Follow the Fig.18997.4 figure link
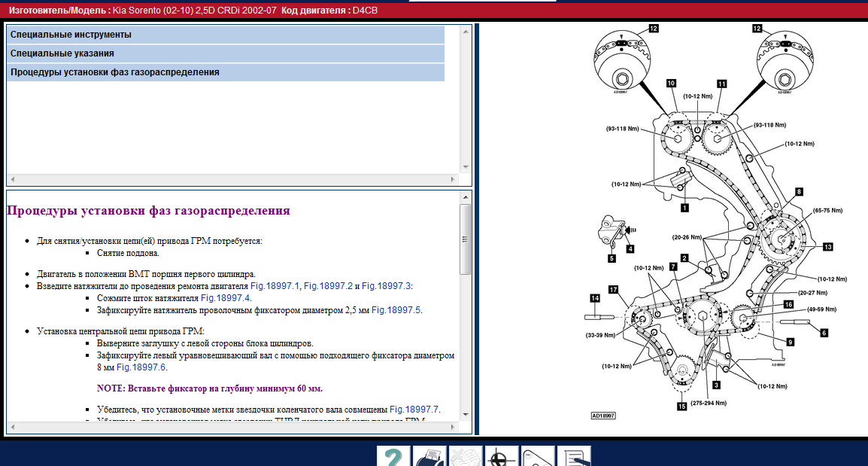 tap(225, 298)
